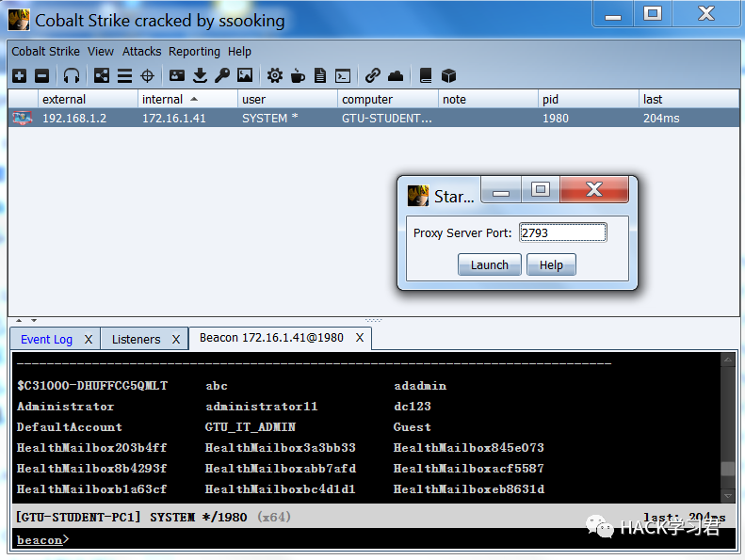Close the proxy server dialog
Image resolution: width=745 pixels, height=560 pixels.
(x=594, y=189)
